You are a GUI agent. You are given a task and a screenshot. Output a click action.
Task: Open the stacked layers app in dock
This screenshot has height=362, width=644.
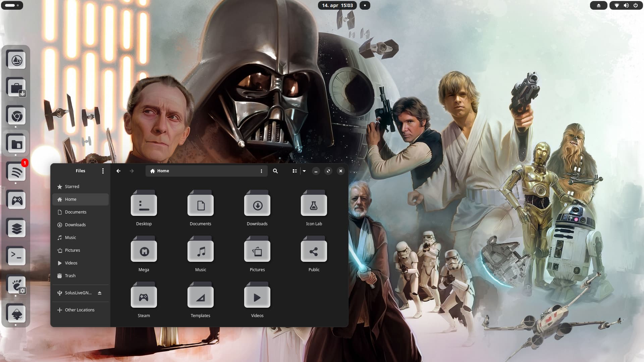tap(16, 229)
